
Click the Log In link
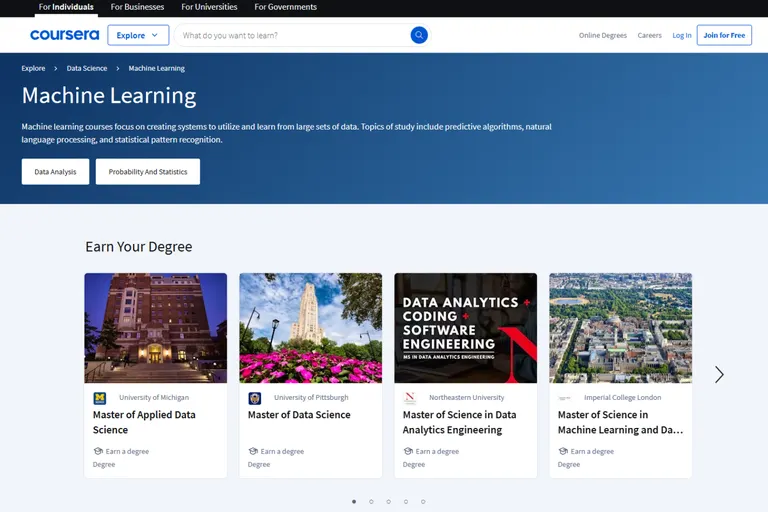click(x=682, y=35)
